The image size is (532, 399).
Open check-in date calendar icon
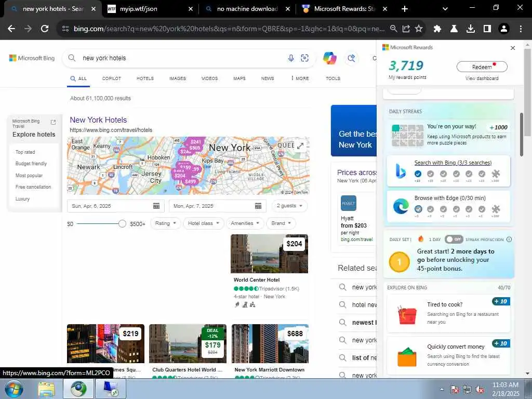156,206
